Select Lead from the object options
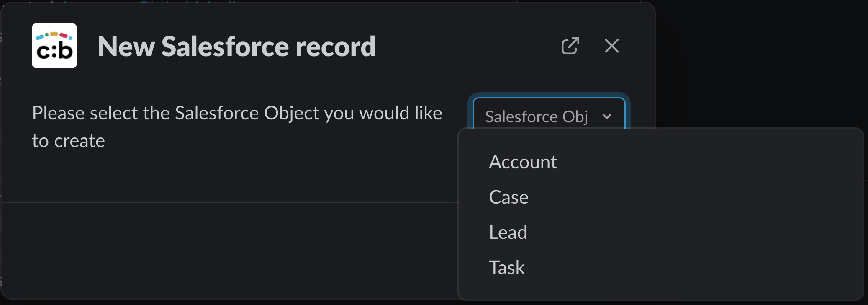The image size is (868, 305). click(x=508, y=232)
